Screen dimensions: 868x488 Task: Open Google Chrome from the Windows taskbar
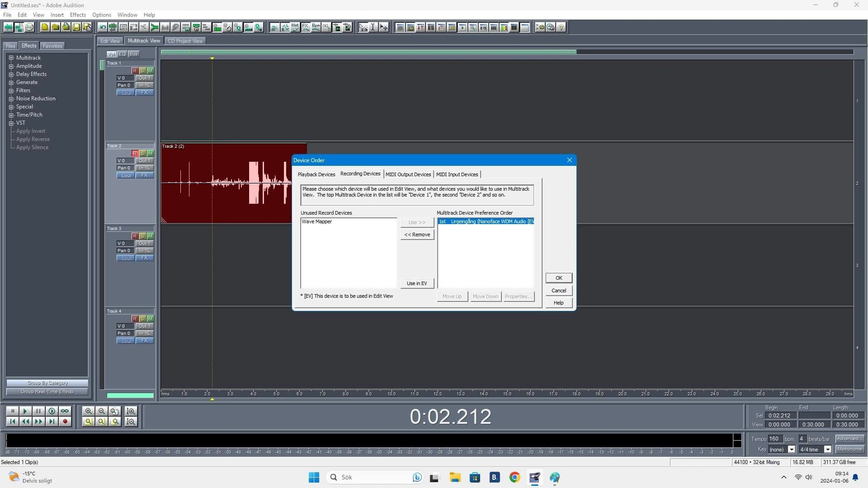pyautogui.click(x=514, y=477)
